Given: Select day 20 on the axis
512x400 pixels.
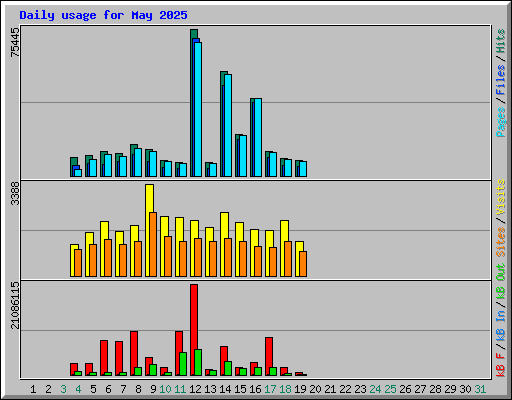Looking at the screenshot, I should point(315,389).
